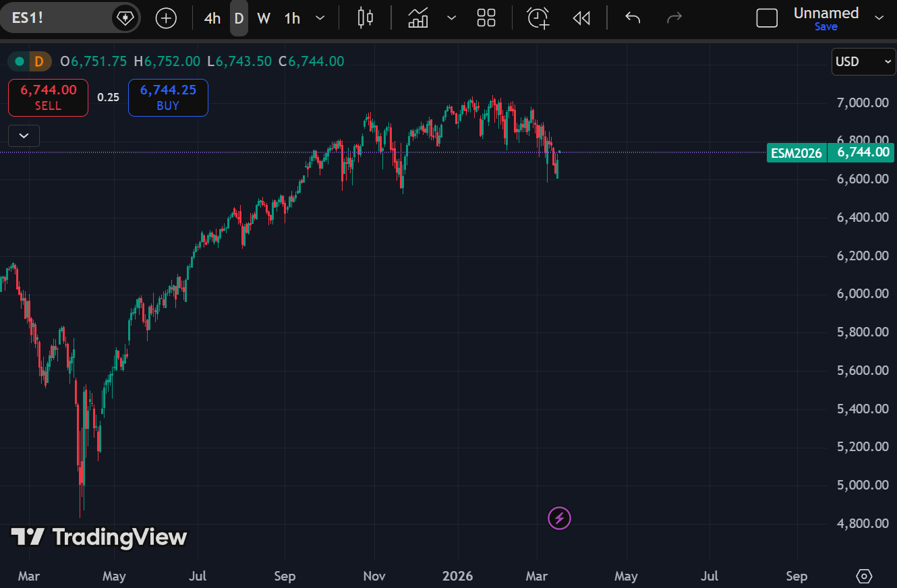Click the diamond icon beside ES1!
This screenshot has width=897, height=588.
125,18
